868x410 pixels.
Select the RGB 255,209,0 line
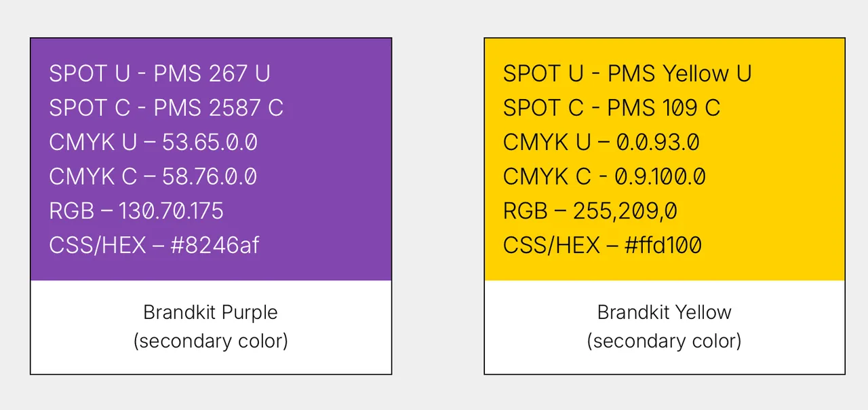tap(590, 211)
